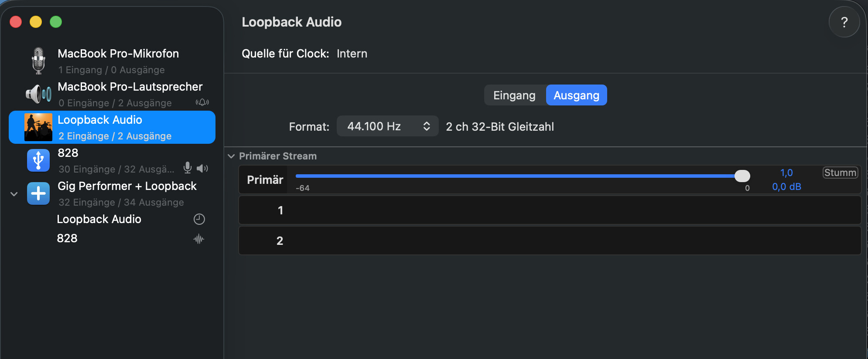Collapse the Gig Performer + Loopback device group

point(14,194)
